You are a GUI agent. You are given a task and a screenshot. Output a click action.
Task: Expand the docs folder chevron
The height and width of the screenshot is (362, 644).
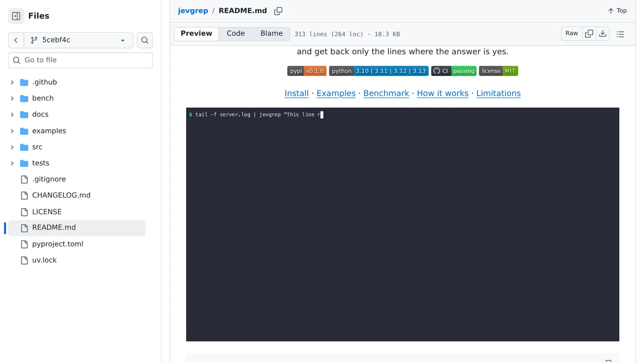(x=12, y=115)
